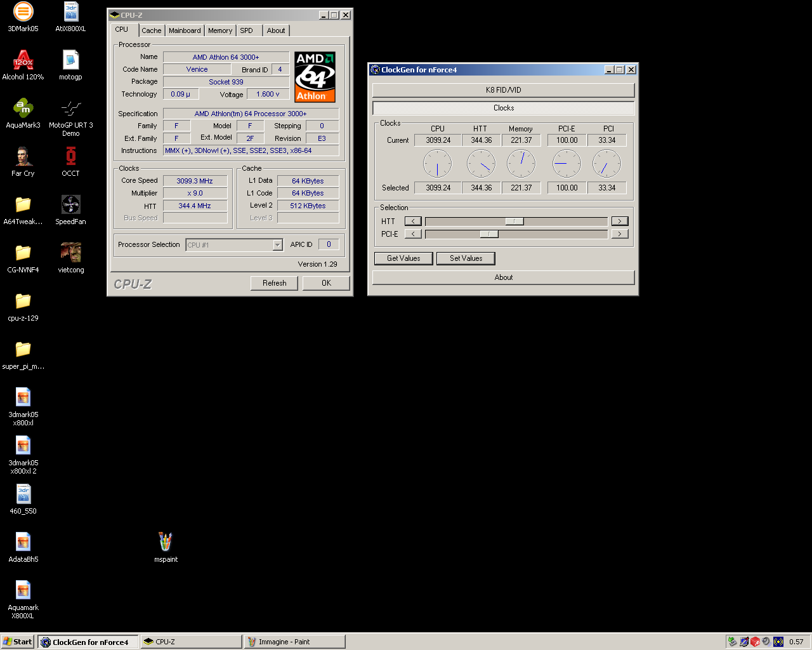The image size is (812, 650).
Task: Switch to the Mainboard tab in CPU-Z
Action: pyautogui.click(x=185, y=30)
